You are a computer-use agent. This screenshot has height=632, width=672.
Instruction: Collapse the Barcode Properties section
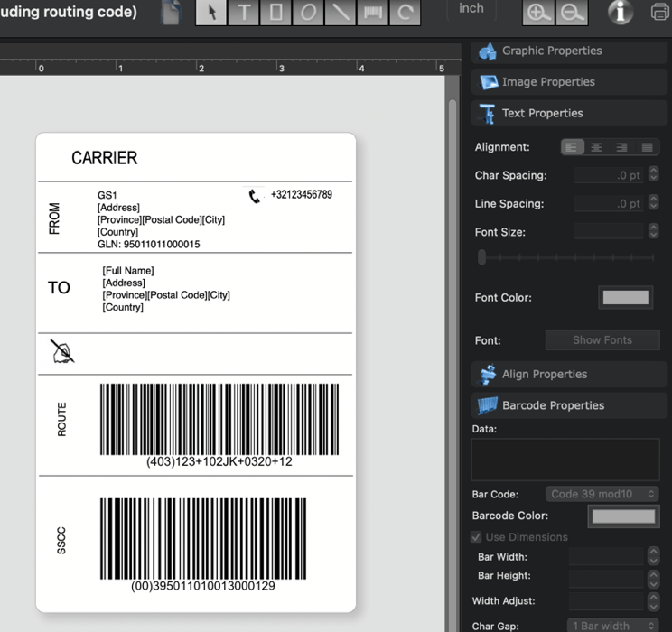point(569,405)
